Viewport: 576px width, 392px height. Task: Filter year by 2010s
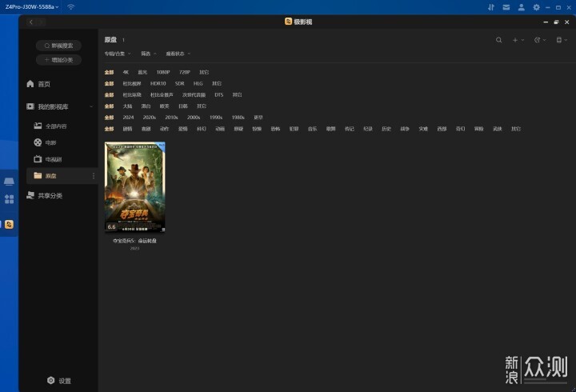pyautogui.click(x=171, y=118)
